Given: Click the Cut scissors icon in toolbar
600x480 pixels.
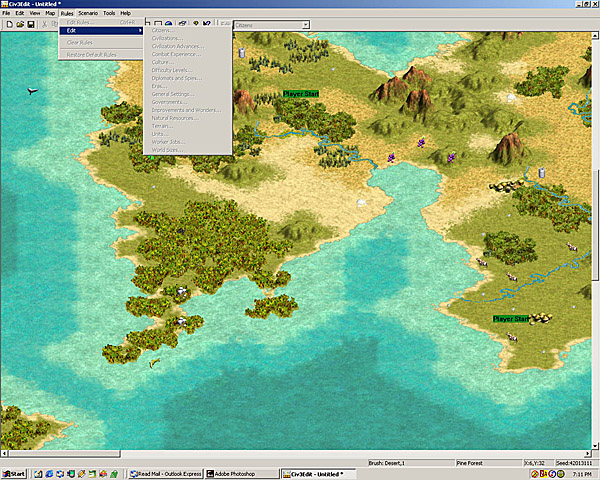Looking at the screenshot, I should (45, 24).
